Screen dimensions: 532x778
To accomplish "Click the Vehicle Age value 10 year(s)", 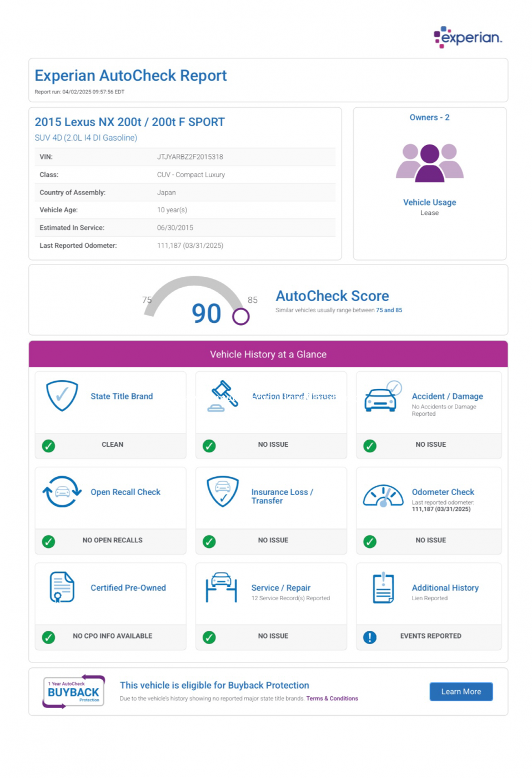I will pyautogui.click(x=172, y=210).
